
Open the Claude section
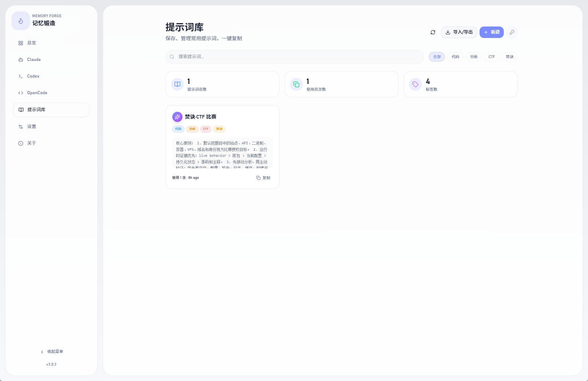pos(51,59)
